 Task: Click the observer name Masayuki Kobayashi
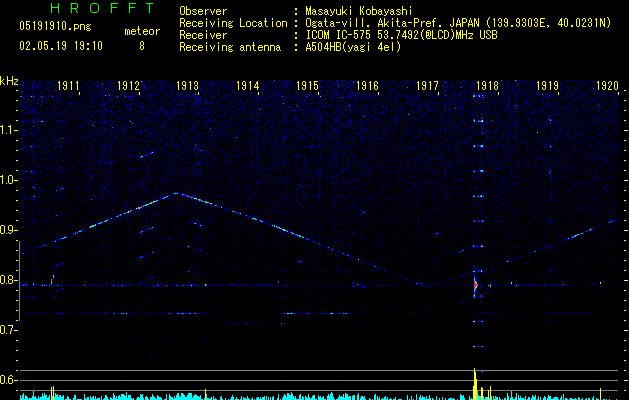(359, 11)
